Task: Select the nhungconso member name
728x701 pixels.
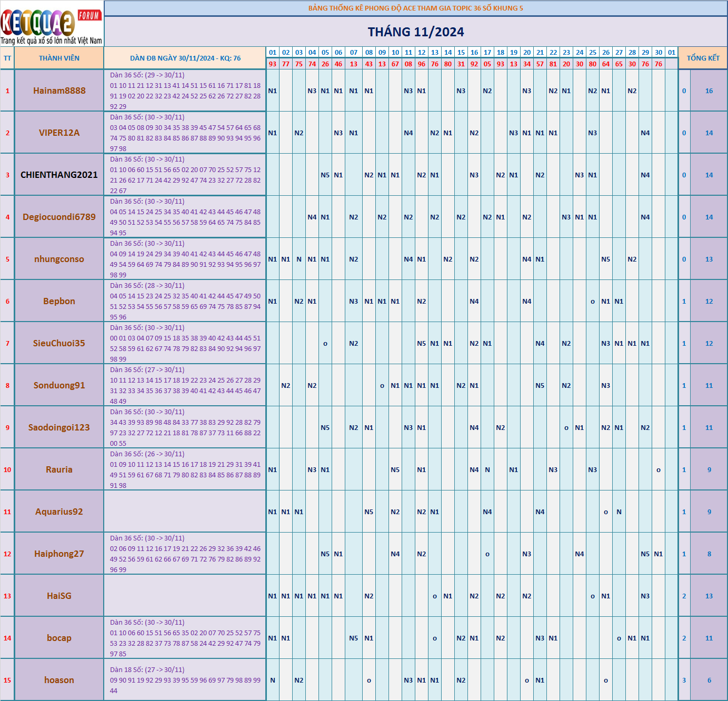Action: coord(59,259)
